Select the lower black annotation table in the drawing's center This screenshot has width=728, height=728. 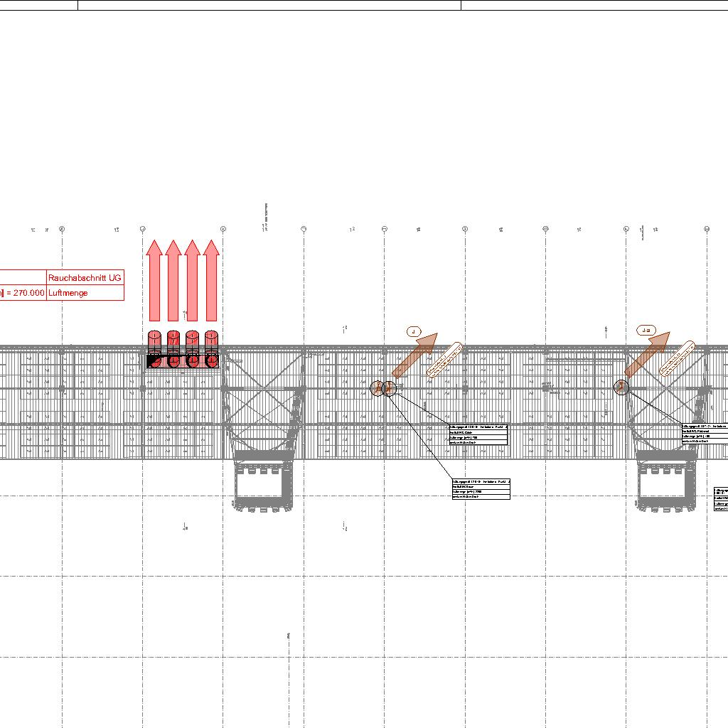pos(481,489)
